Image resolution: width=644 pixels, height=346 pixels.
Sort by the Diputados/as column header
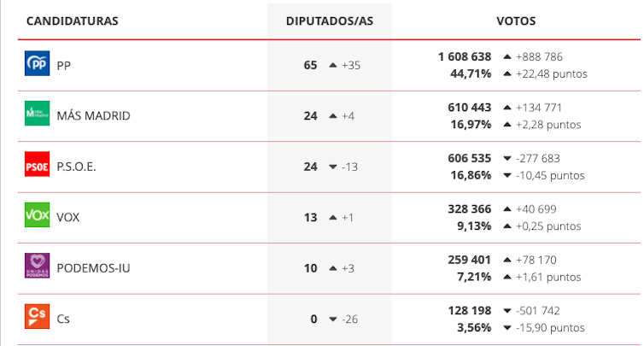pyautogui.click(x=329, y=21)
